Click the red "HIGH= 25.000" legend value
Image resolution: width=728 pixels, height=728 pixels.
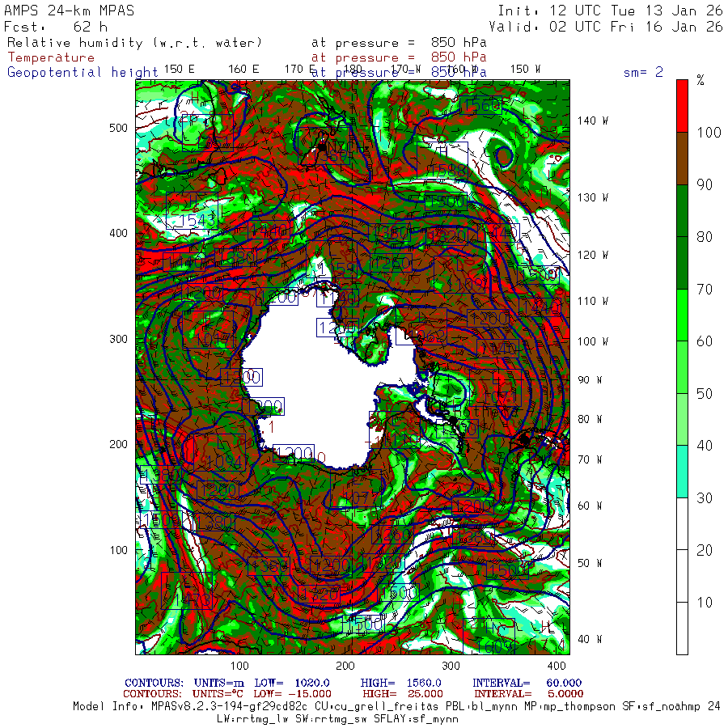[x=403, y=694]
